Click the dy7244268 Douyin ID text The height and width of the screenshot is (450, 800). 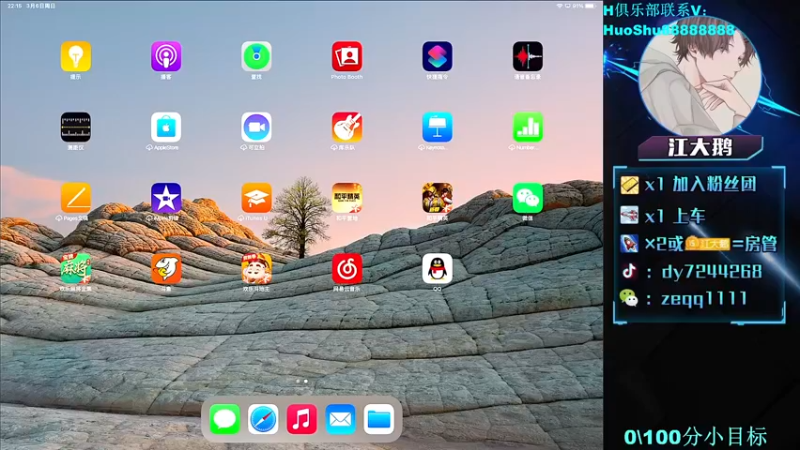[x=712, y=271]
